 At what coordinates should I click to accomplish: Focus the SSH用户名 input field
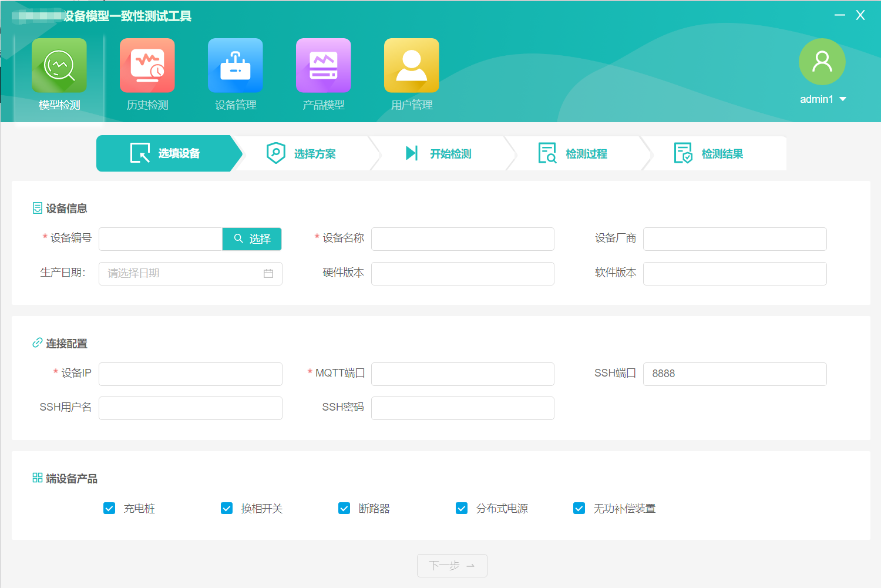pyautogui.click(x=190, y=408)
